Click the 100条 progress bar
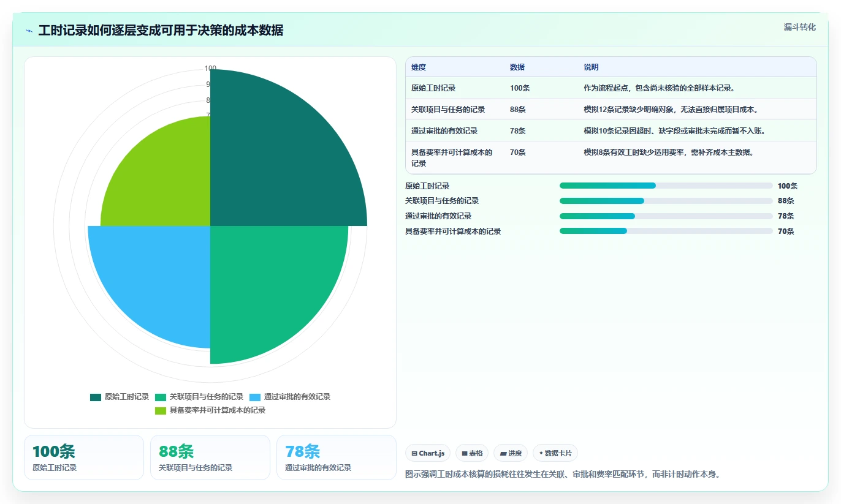This screenshot has width=841, height=504. [x=666, y=186]
